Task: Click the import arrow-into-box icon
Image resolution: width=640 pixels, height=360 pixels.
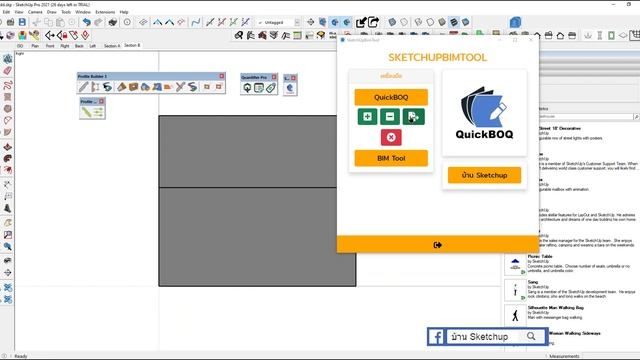Action: 361,22
